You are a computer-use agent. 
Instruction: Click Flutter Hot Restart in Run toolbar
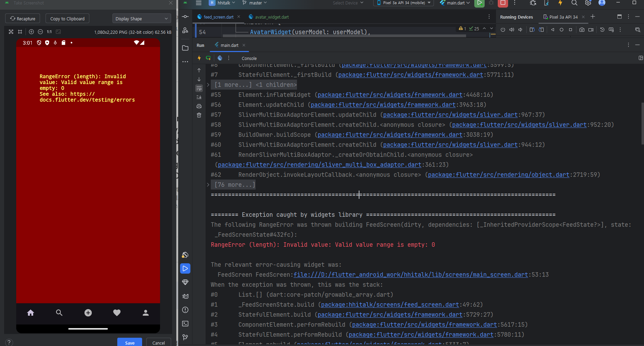[x=208, y=58]
